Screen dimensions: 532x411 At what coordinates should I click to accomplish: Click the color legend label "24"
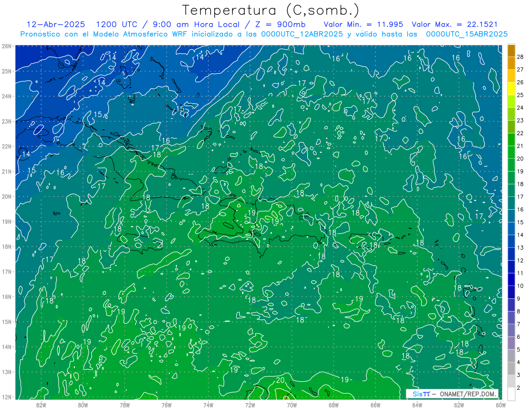tap(520, 108)
